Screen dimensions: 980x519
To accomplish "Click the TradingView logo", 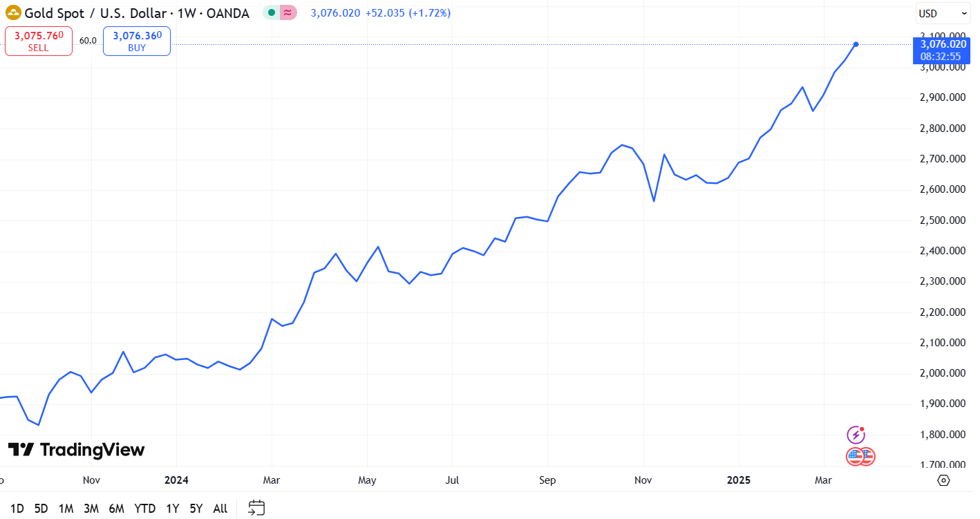I will tap(76, 450).
